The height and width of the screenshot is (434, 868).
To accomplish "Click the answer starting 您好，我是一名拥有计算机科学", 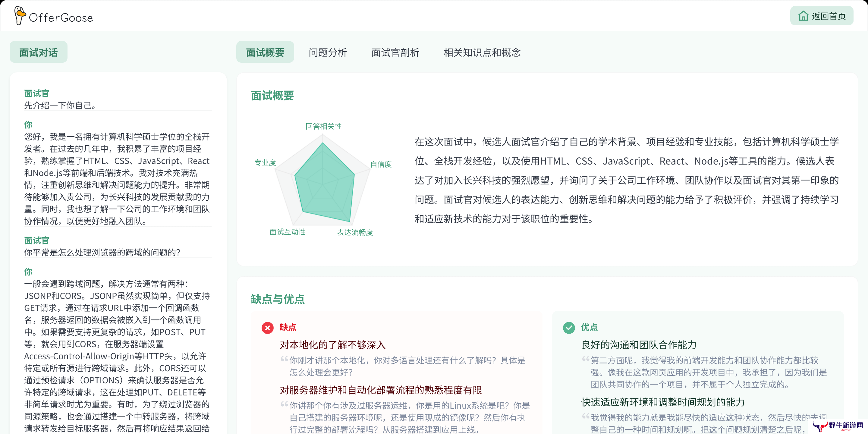I will [x=117, y=179].
